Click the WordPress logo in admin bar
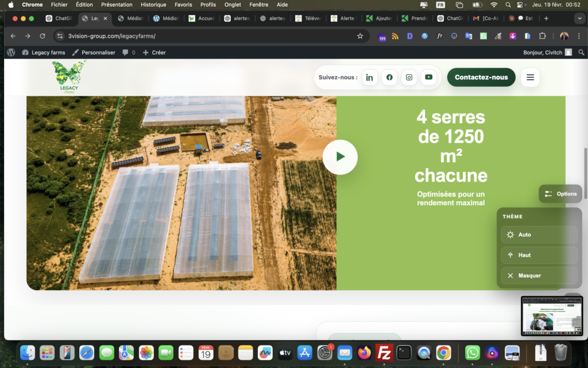This screenshot has width=588, height=368. (x=11, y=52)
